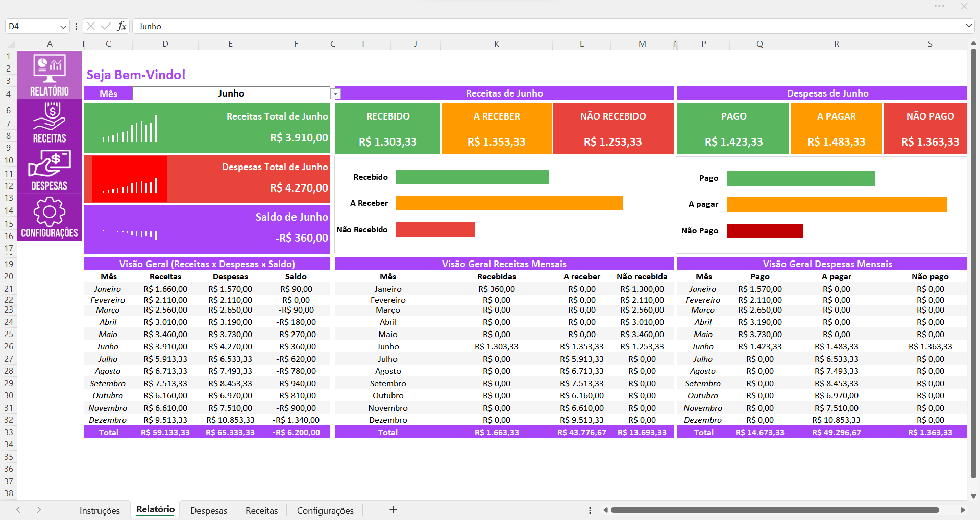
Task: Expand the Name Box dropdown
Action: [63, 26]
